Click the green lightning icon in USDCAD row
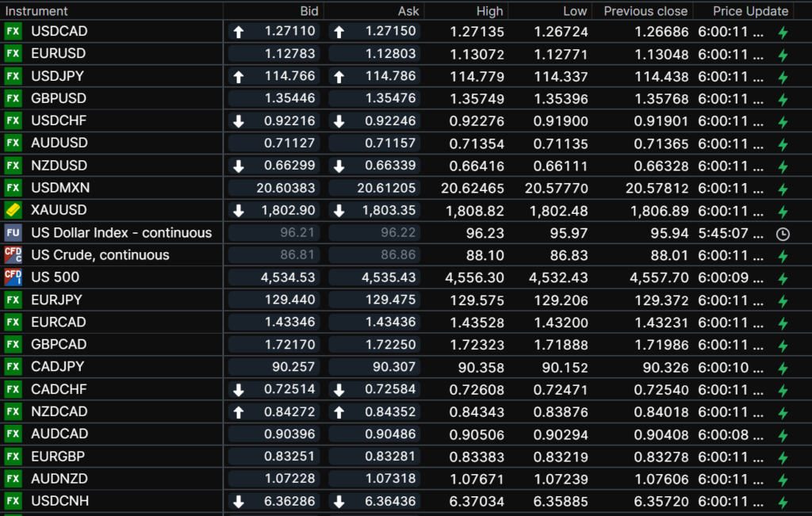The image size is (812, 516). [x=783, y=32]
